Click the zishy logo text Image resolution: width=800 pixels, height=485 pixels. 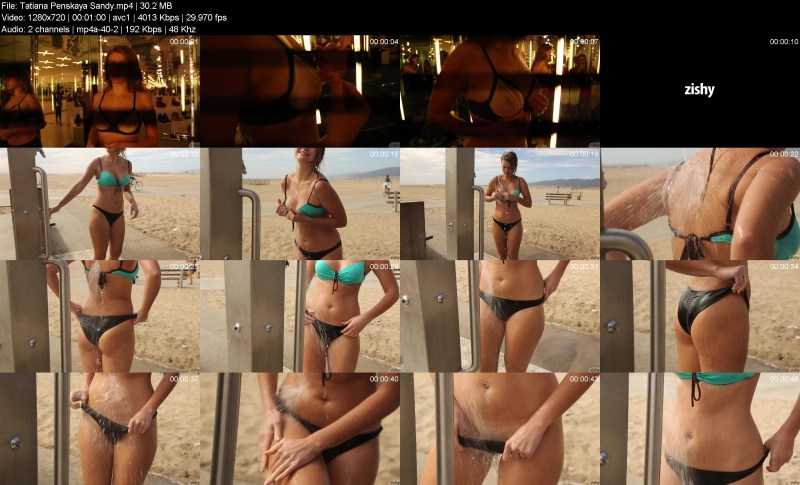[699, 90]
